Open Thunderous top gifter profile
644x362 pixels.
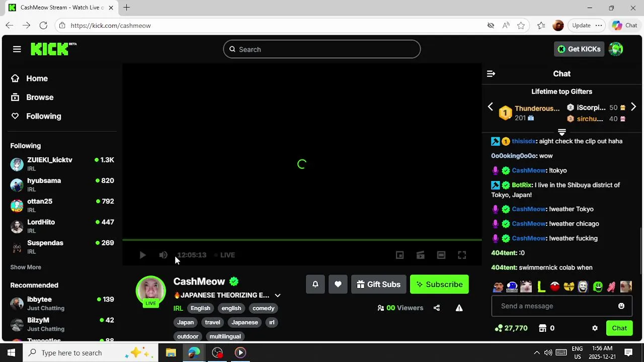tap(537, 109)
